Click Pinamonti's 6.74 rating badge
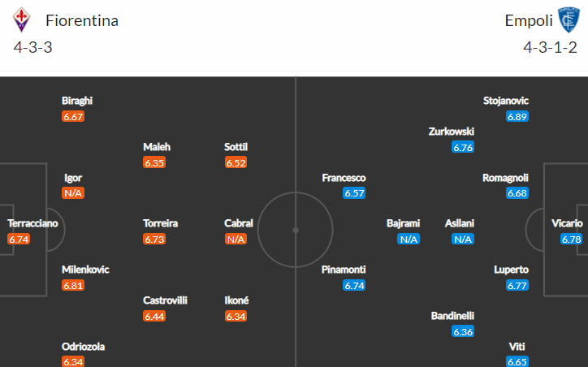This screenshot has height=367, width=588. 354,286
